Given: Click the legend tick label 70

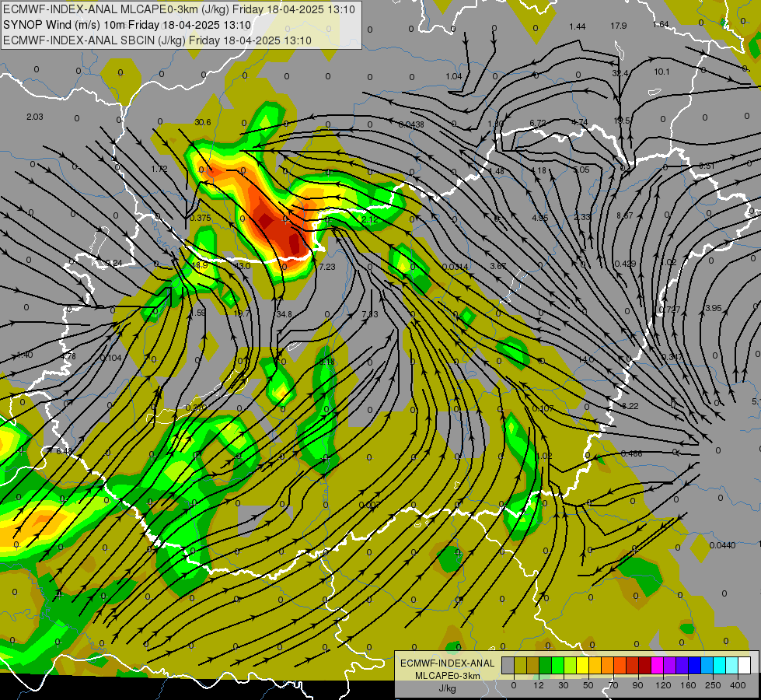Looking at the screenshot, I should (613, 685).
